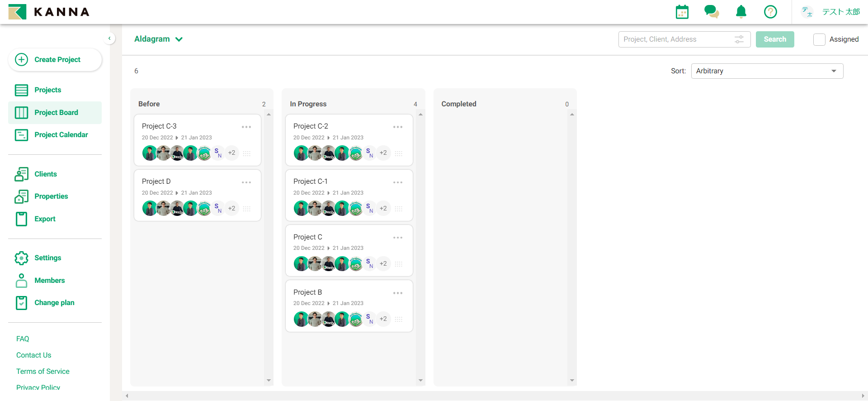Open the calendar icon in top header
The image size is (868, 401).
pyautogui.click(x=682, y=12)
